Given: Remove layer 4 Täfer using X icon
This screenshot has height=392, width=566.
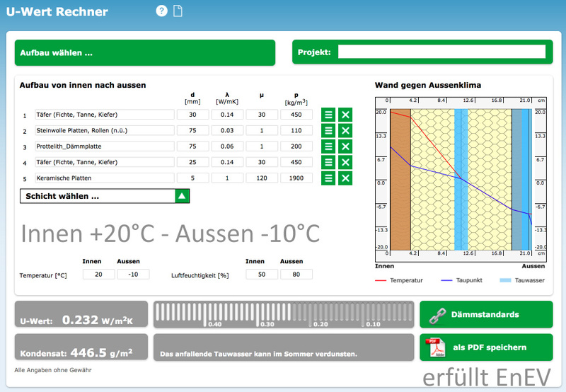Looking at the screenshot, I should 345,162.
